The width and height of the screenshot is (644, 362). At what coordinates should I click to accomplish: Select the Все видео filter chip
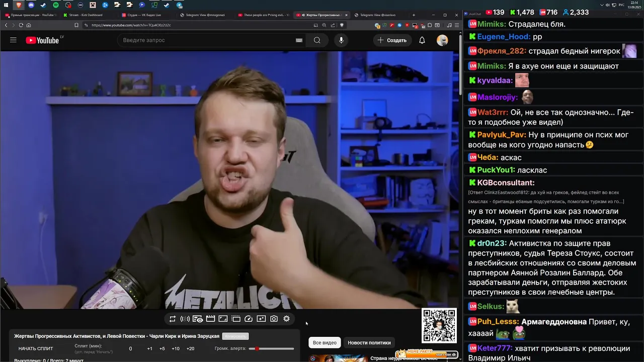(325, 342)
